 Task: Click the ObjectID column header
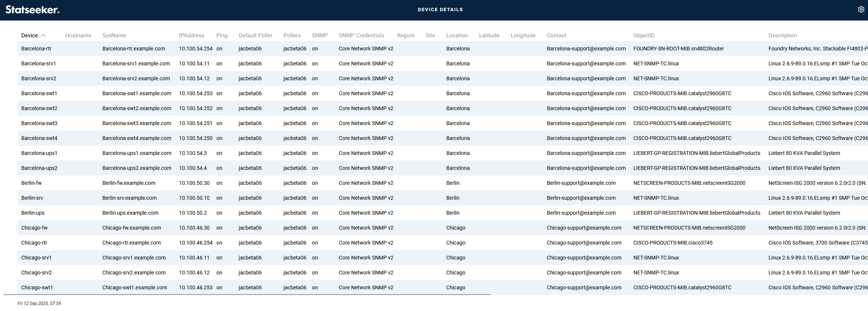pyautogui.click(x=644, y=35)
